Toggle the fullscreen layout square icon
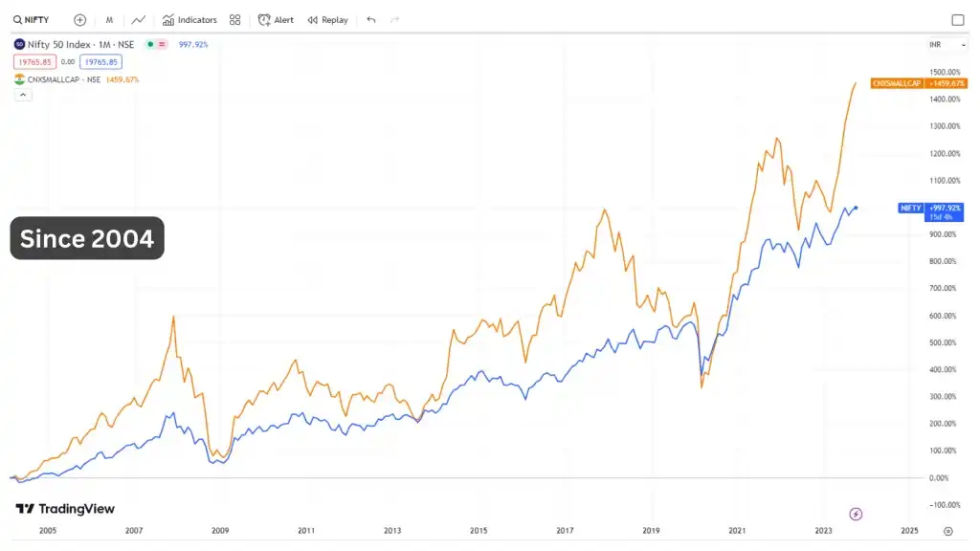This screenshot has width=980, height=551. (957, 20)
